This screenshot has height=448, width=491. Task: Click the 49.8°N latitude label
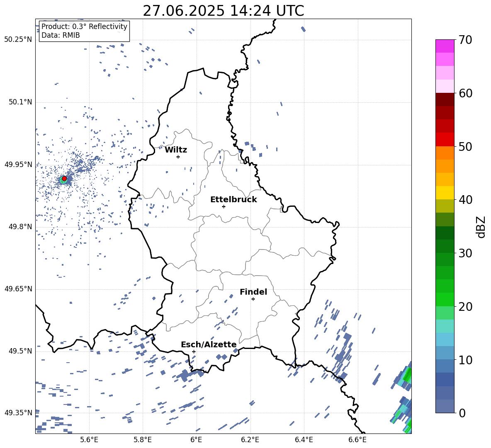20,227
